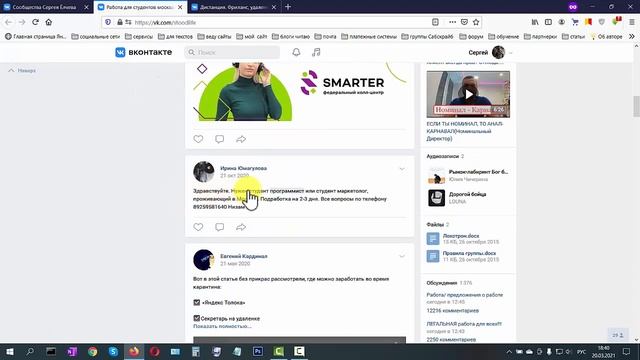Share the Ирина Юмагулова post
640x360 pixels.
click(x=241, y=227)
